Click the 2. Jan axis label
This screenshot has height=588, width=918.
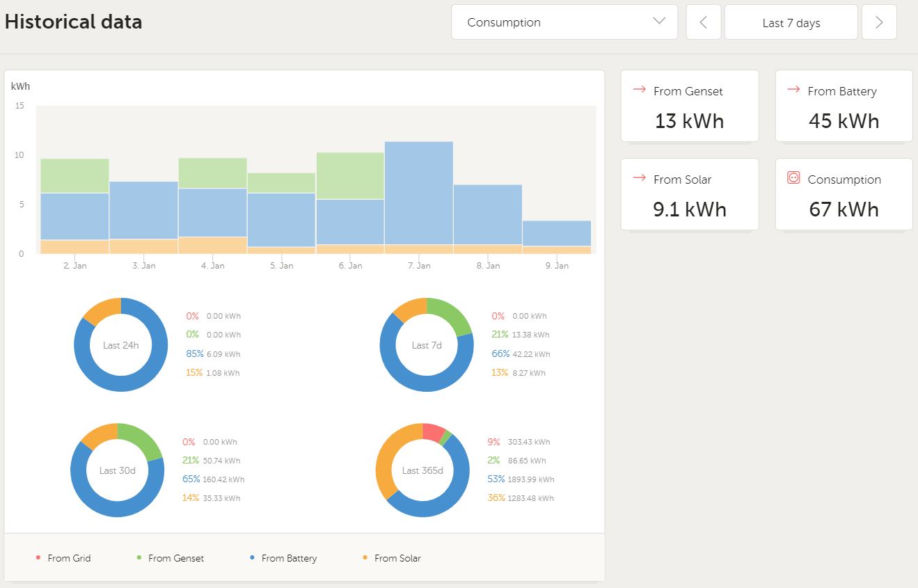(x=74, y=266)
